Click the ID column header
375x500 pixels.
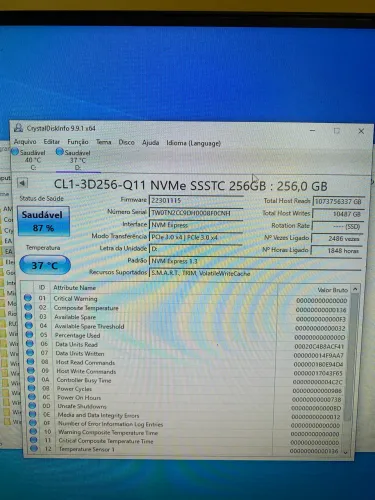click(x=42, y=287)
